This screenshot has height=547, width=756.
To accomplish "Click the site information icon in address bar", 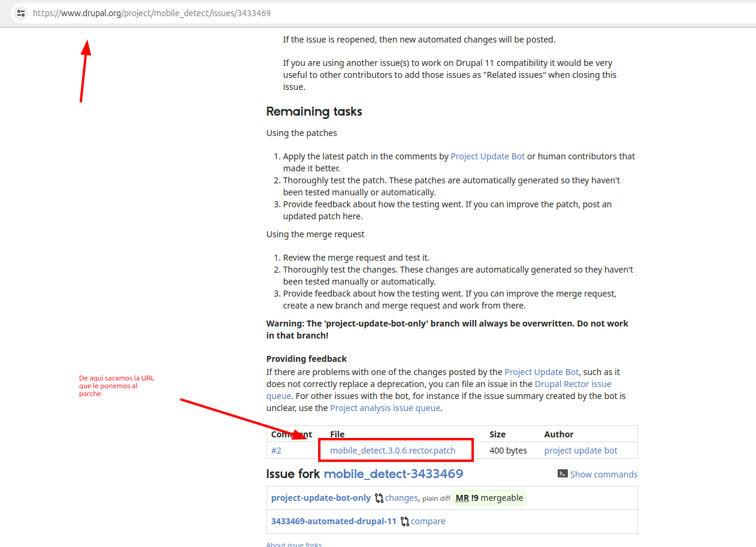I will [21, 13].
